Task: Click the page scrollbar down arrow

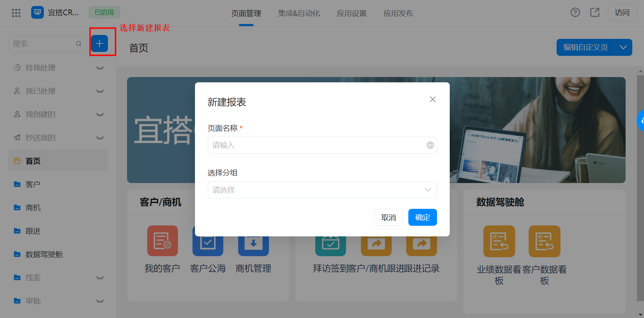Action: coord(640,314)
